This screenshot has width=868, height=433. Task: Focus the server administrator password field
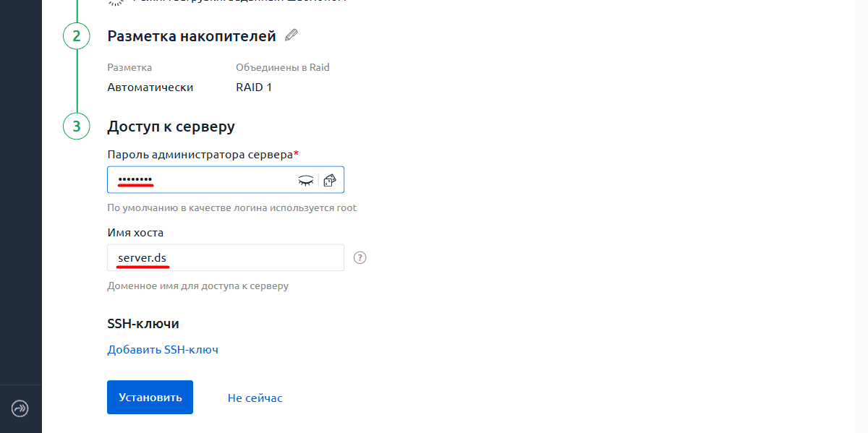pos(226,180)
